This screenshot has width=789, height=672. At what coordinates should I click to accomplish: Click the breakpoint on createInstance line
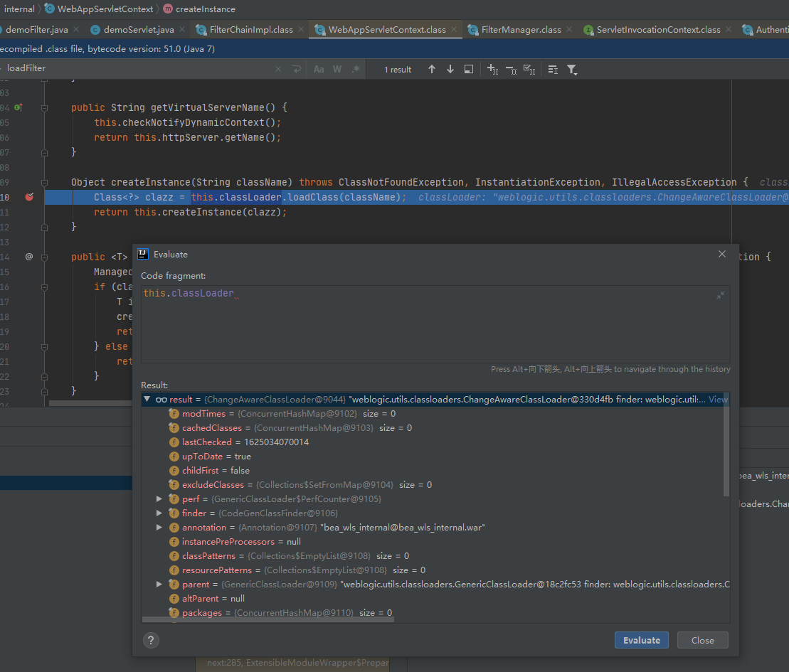[x=29, y=197]
